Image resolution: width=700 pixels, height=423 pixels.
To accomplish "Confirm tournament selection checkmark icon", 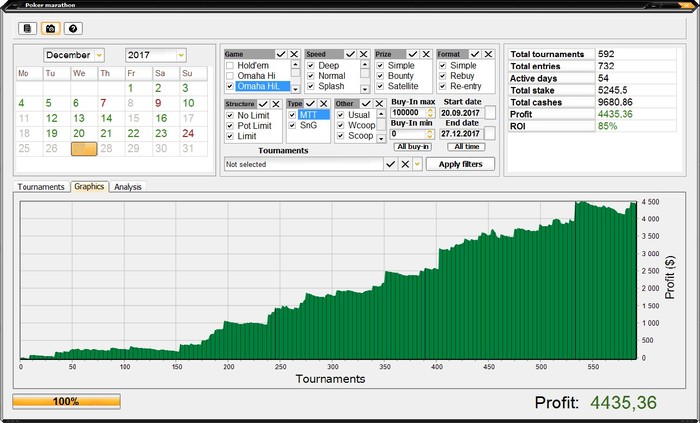I will tap(391, 164).
